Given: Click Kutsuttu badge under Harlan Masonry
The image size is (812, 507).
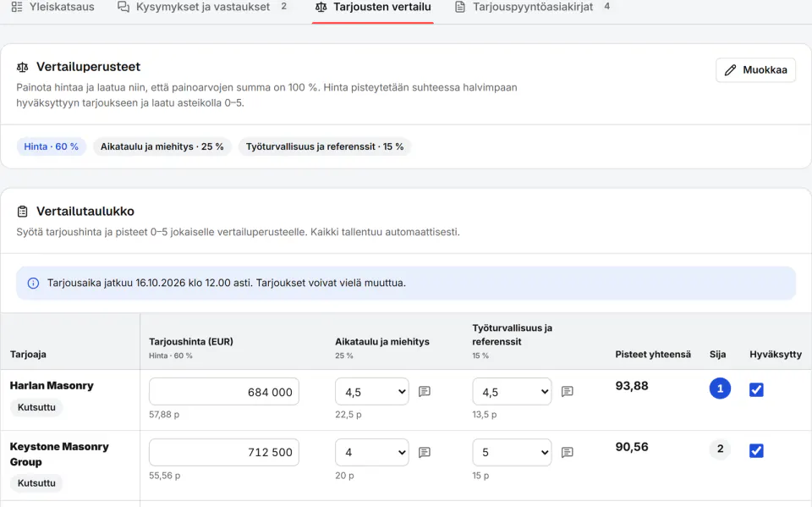Looking at the screenshot, I should 36,407.
